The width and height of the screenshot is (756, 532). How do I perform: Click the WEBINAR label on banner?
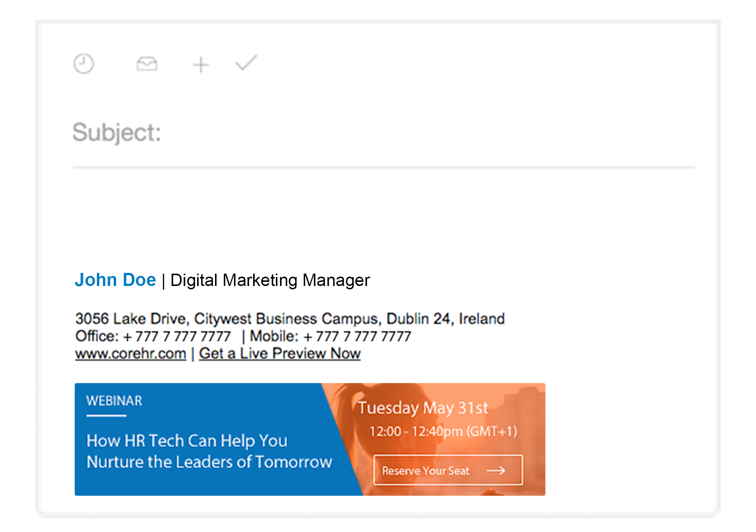tap(114, 401)
